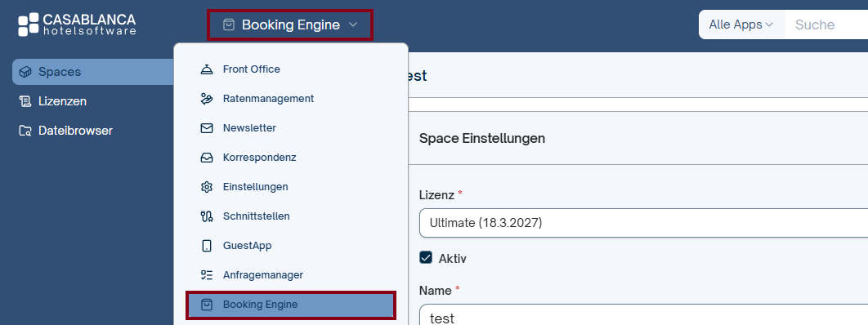Click the Name field containing test
Screen dimensions: 868x325
643,314
